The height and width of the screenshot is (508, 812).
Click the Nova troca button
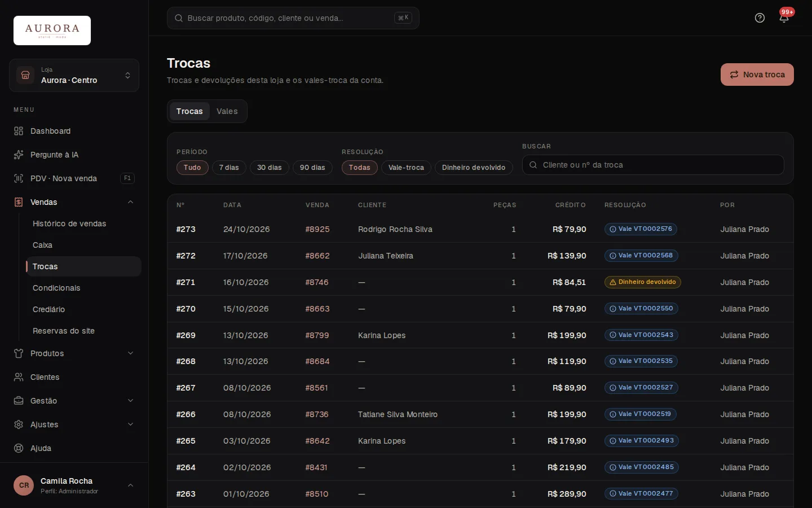[x=757, y=75]
